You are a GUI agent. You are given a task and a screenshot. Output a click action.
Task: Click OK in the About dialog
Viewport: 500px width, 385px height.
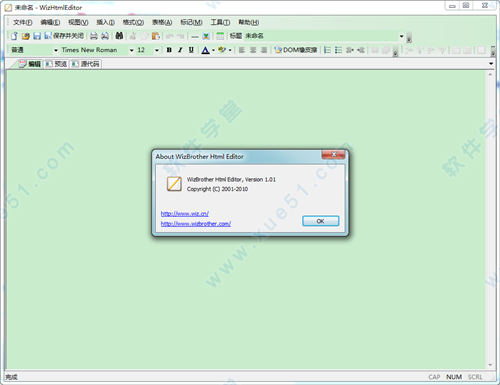click(x=321, y=221)
